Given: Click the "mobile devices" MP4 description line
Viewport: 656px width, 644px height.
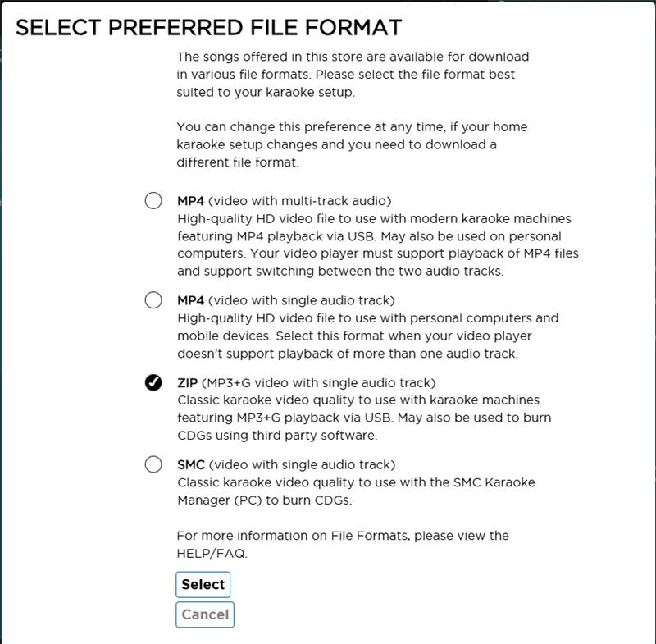Looking at the screenshot, I should (354, 336).
